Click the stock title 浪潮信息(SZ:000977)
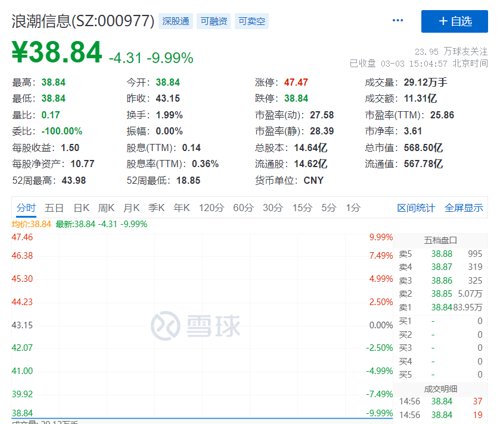The height and width of the screenshot is (424, 500). coord(83,21)
